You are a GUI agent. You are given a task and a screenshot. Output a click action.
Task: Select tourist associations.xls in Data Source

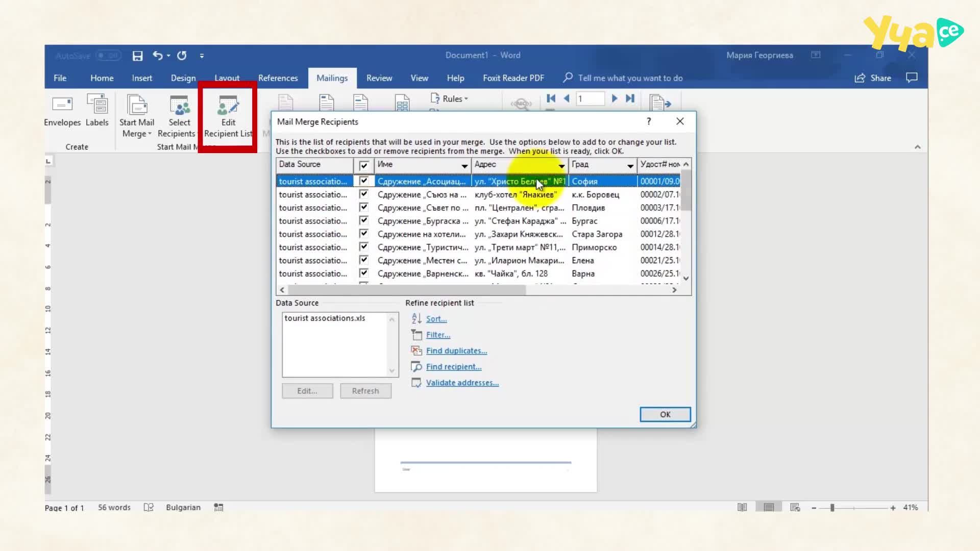click(325, 318)
